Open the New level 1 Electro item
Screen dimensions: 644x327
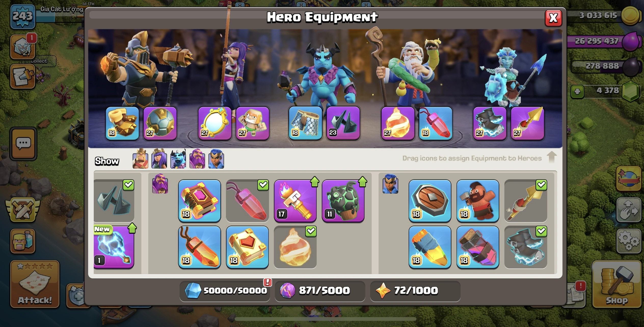tap(114, 247)
